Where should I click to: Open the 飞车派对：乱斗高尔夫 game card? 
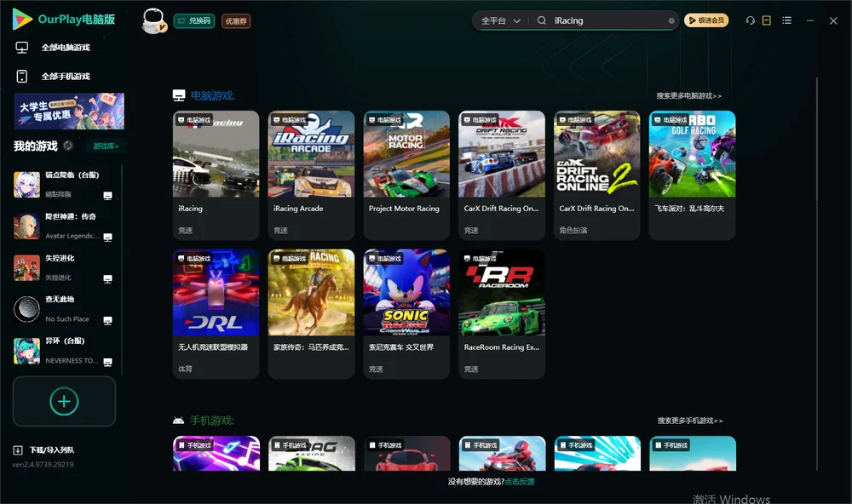click(x=692, y=175)
